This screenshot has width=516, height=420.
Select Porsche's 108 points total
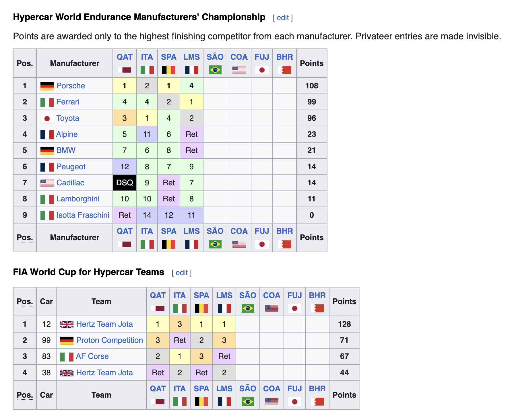pyautogui.click(x=312, y=86)
